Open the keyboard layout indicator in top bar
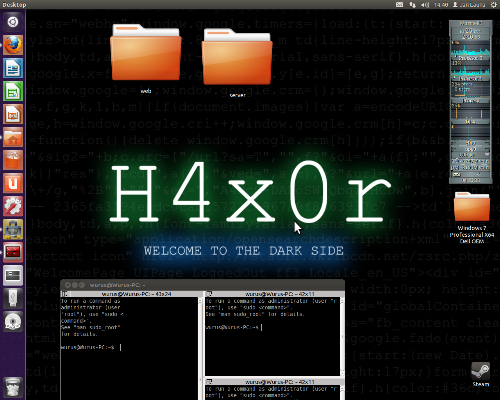This screenshot has width=500, height=400. tap(399, 5)
